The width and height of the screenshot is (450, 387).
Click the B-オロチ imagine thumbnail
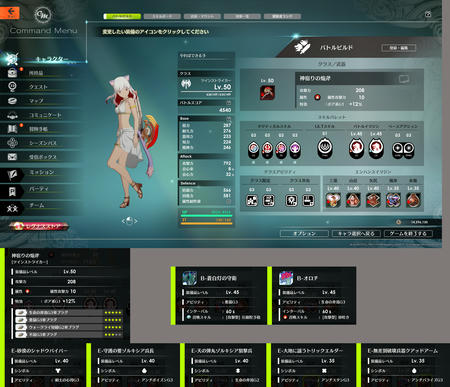coord(286,278)
